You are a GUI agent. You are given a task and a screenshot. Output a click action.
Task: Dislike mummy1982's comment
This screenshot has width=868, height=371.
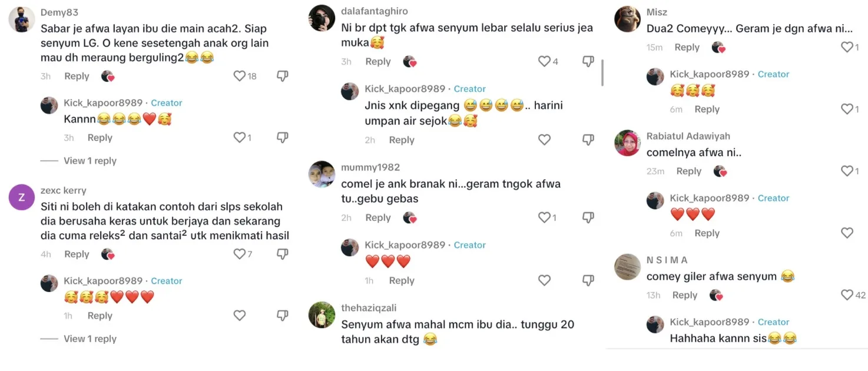[588, 217]
